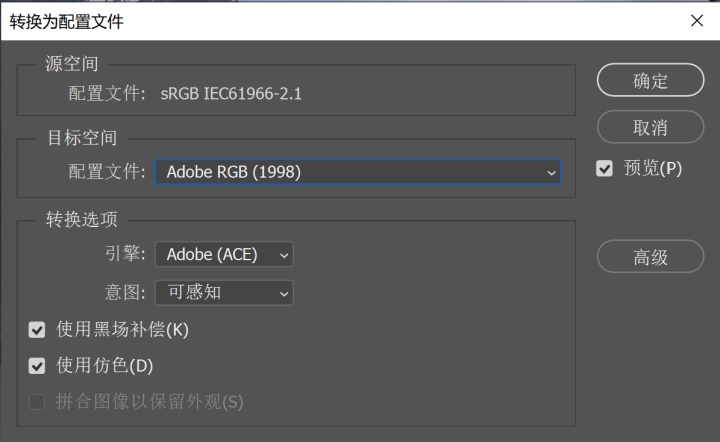This screenshot has width=720, height=442.
Task: Open the 引擎 Adobe (ACE) dropdown
Action: (224, 254)
